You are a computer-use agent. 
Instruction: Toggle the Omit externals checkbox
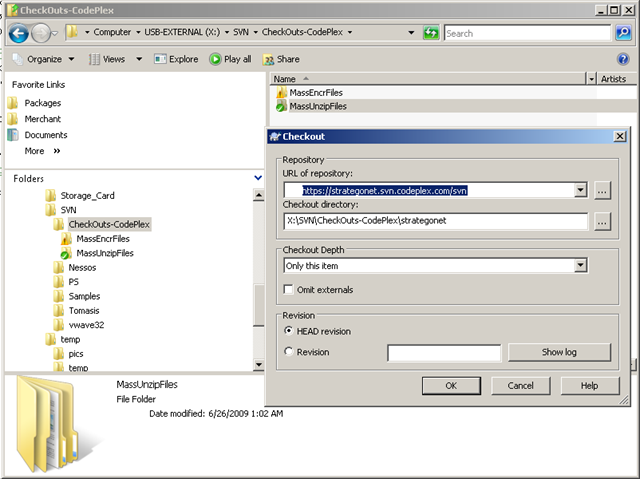(x=288, y=289)
